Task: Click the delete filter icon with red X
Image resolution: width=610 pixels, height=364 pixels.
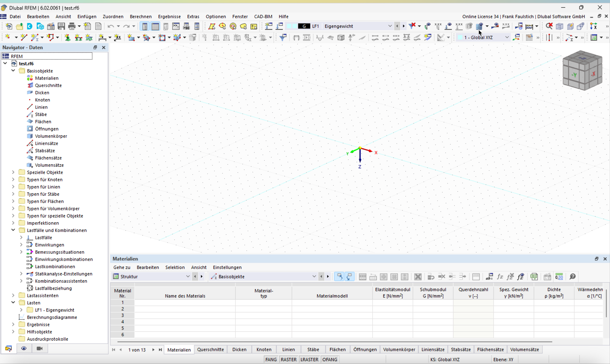Action: coord(412,26)
